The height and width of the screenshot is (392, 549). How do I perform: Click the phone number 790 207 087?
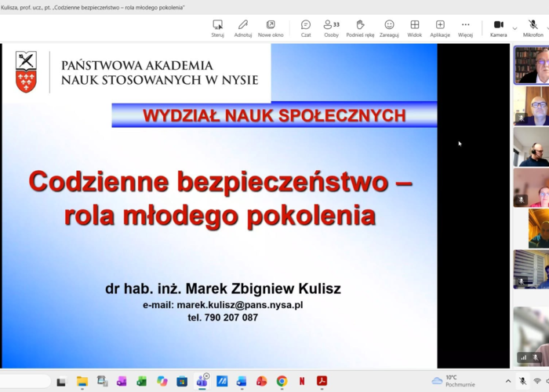click(x=231, y=318)
